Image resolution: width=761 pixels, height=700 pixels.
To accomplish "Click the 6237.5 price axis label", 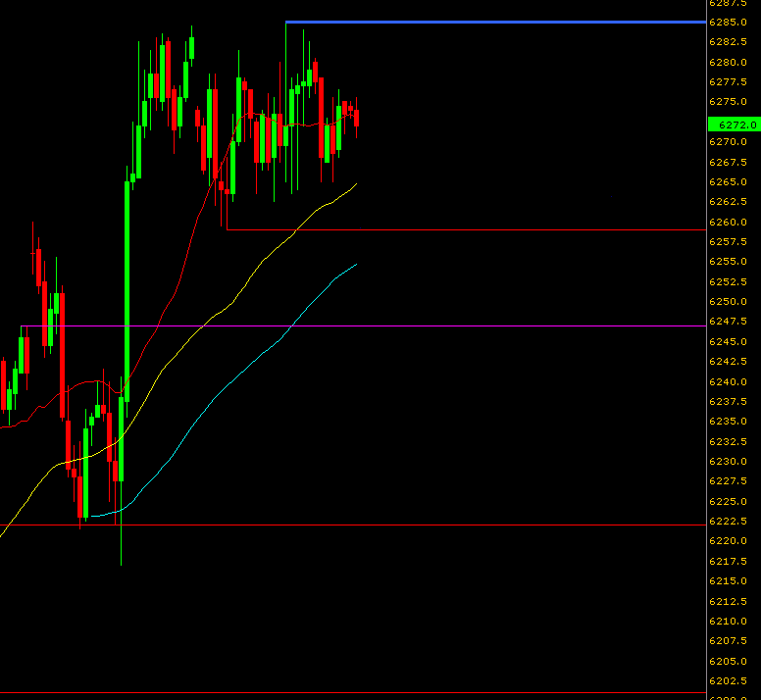I will click(728, 402).
